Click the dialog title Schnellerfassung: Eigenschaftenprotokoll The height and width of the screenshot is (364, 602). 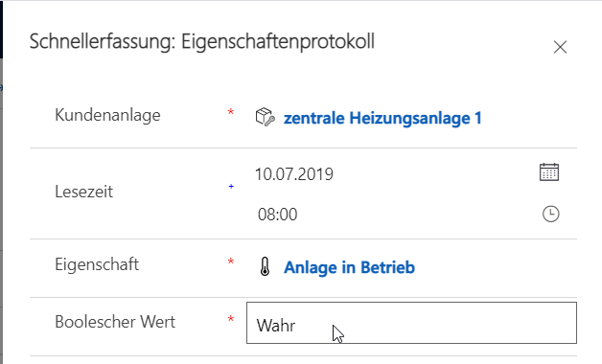click(x=202, y=41)
